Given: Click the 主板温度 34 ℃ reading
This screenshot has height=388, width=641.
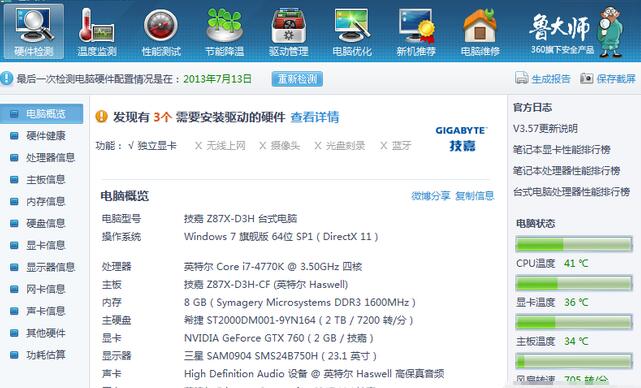Looking at the screenshot, I should tap(552, 341).
